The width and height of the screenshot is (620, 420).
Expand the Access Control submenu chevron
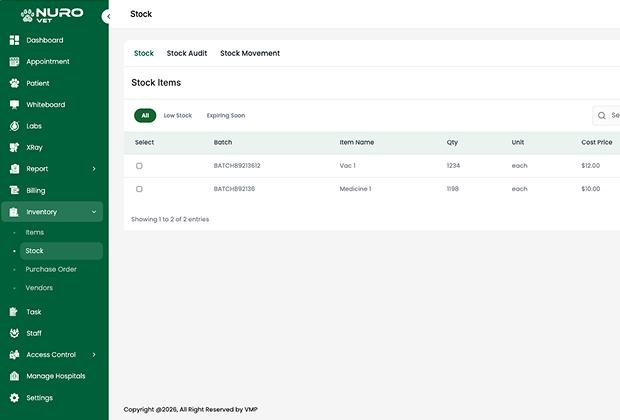tap(94, 355)
